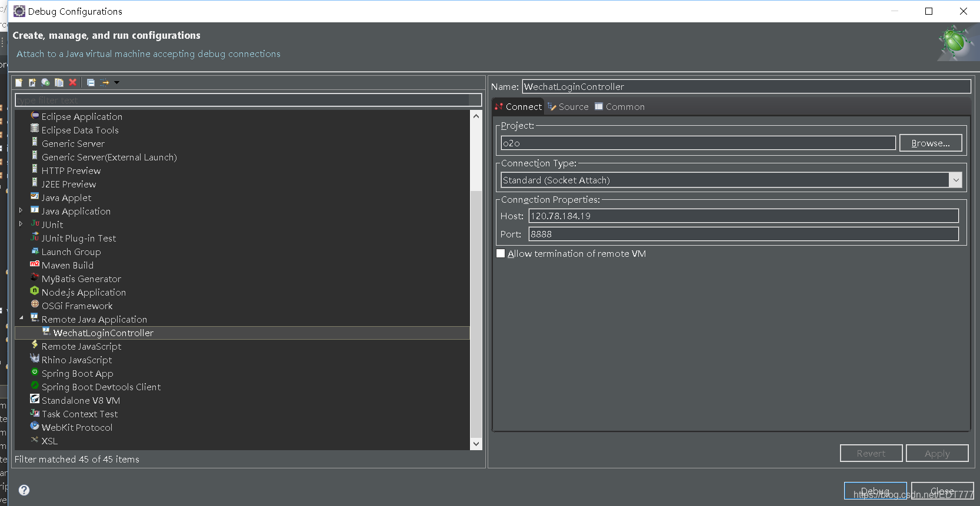Click the Apply button

(x=937, y=453)
